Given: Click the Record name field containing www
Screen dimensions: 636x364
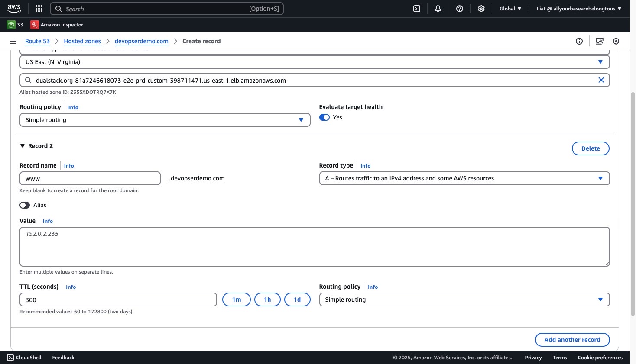Looking at the screenshot, I should click(90, 178).
